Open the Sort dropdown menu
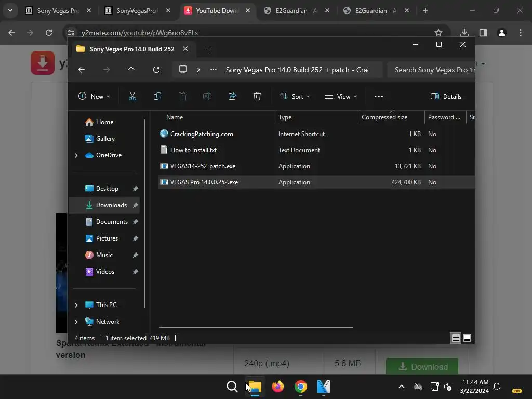The image size is (532, 399). [295, 96]
